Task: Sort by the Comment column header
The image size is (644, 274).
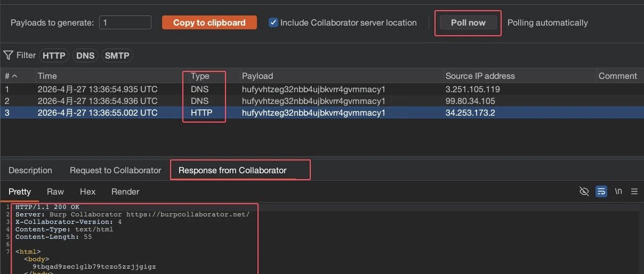Action: [x=620, y=76]
